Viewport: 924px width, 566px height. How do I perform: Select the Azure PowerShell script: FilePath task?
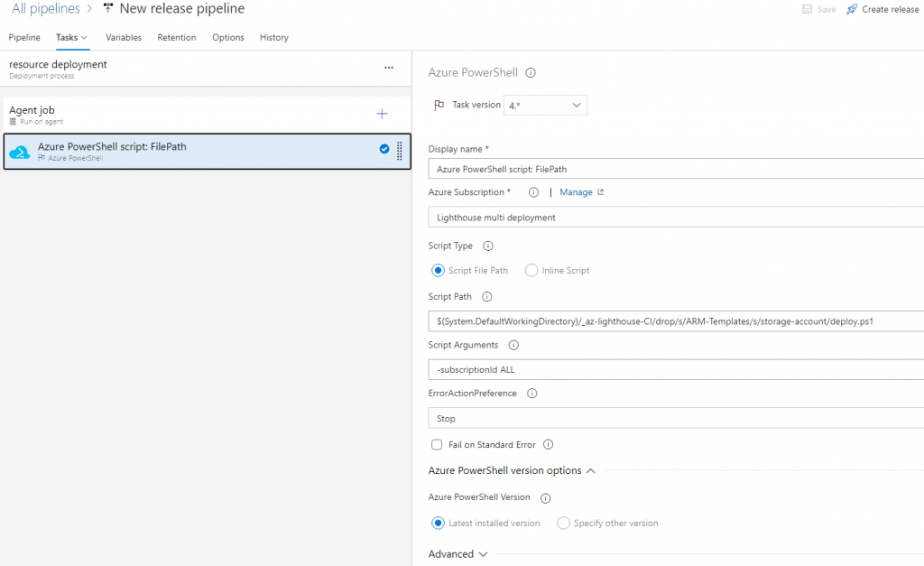click(x=207, y=152)
